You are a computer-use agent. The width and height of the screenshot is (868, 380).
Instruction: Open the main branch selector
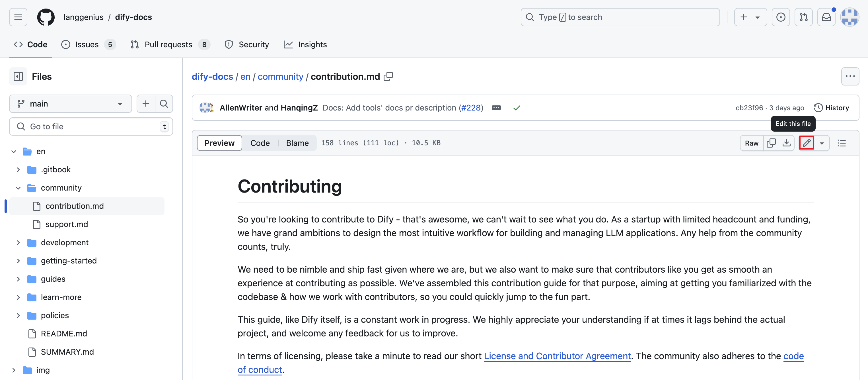[x=70, y=103]
